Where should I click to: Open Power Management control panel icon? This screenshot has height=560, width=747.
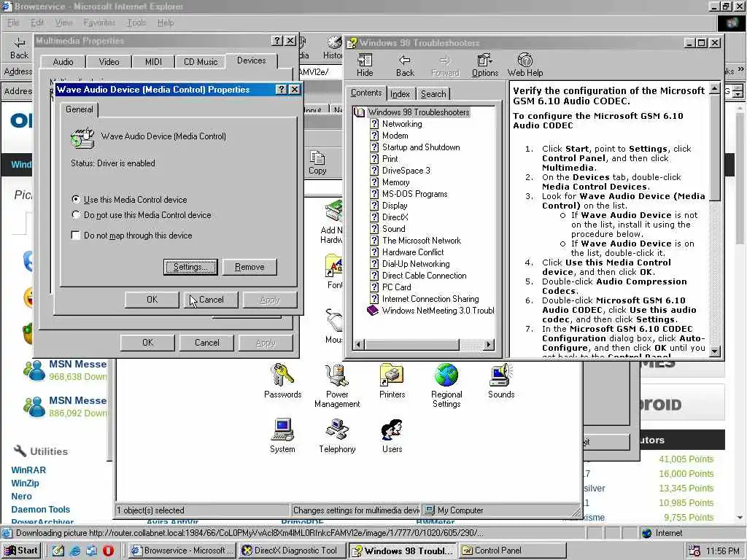coord(337,386)
